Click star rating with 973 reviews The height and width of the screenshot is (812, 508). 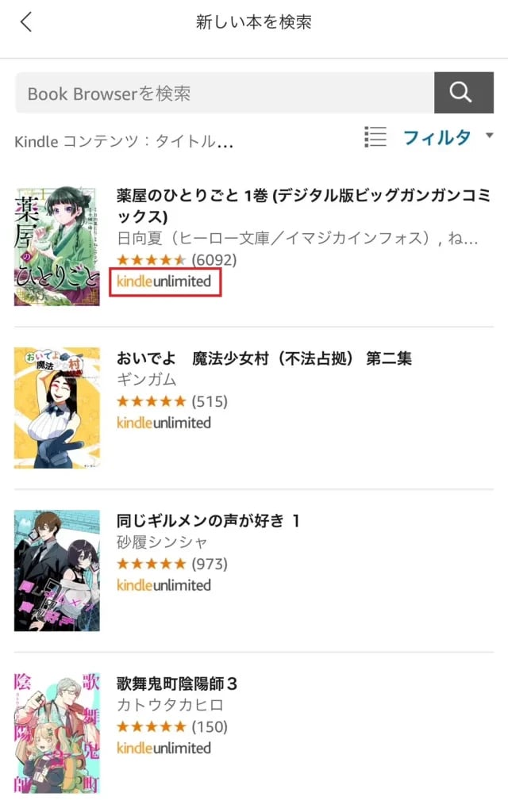click(x=172, y=564)
